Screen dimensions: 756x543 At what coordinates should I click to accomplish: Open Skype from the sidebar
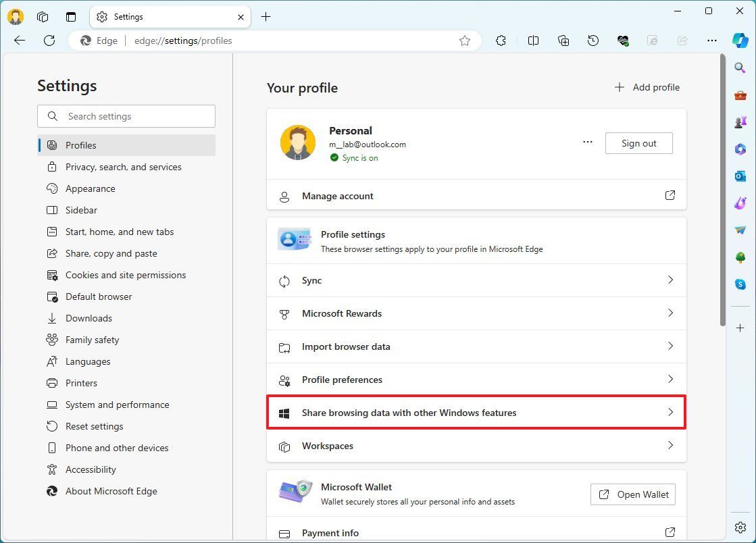tap(740, 284)
